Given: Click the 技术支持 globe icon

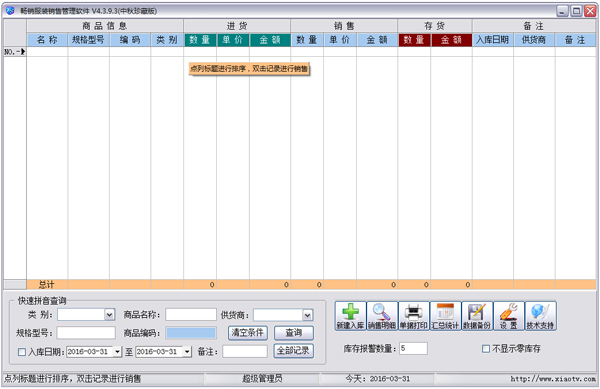Looking at the screenshot, I should point(540,316).
